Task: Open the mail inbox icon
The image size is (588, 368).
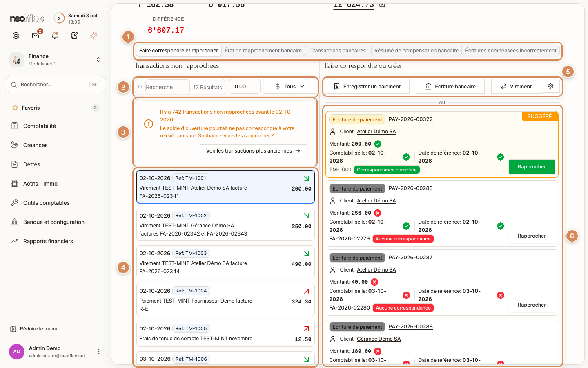Action: tap(36, 36)
